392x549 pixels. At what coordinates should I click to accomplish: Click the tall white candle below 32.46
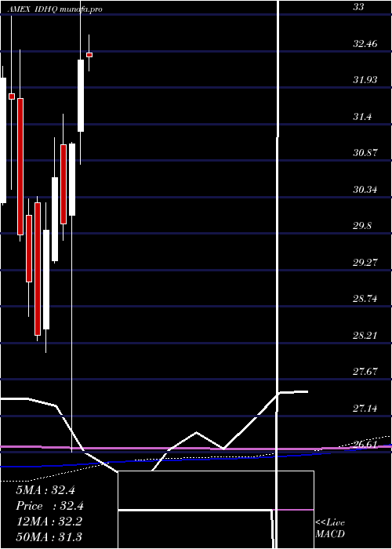81,96
